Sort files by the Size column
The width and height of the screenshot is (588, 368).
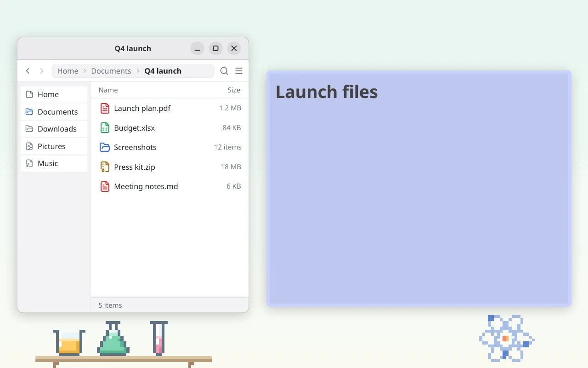[x=234, y=90]
